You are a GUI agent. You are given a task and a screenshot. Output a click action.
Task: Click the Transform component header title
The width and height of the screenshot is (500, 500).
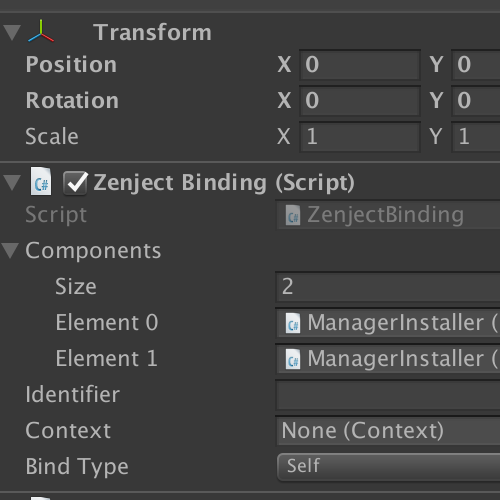[152, 32]
